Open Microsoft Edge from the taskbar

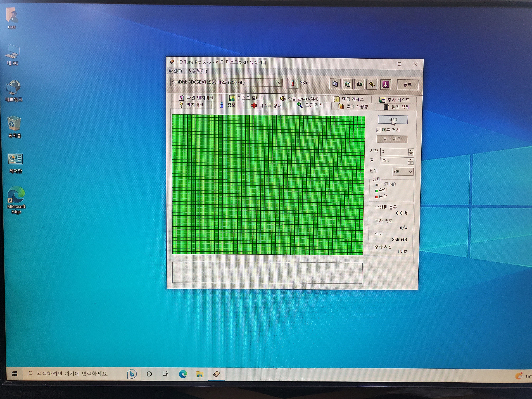183,374
